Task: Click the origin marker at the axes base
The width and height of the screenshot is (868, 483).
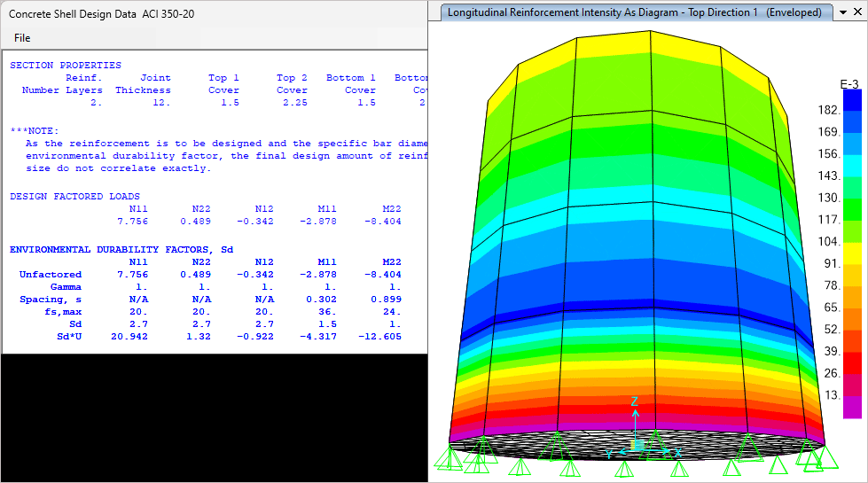Action: (636, 445)
